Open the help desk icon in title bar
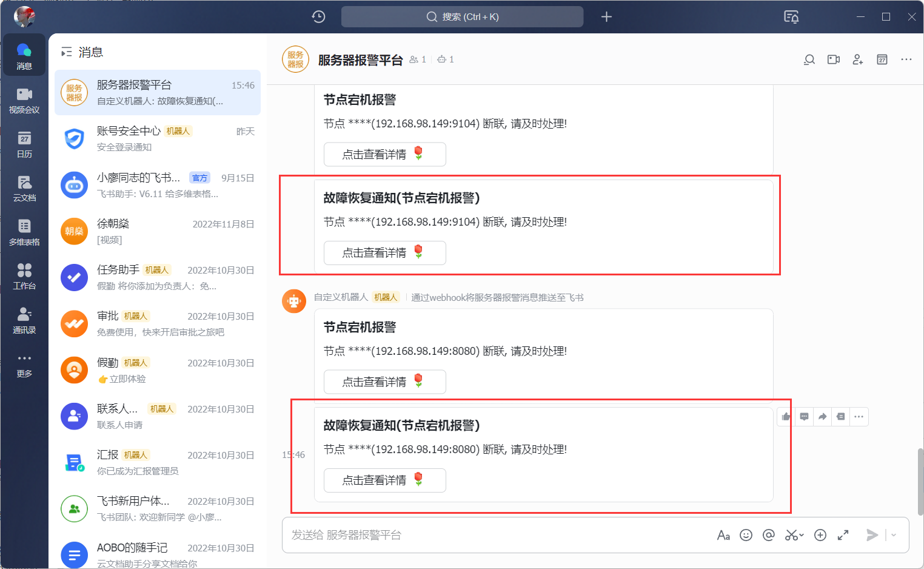The image size is (924, 569). click(791, 17)
